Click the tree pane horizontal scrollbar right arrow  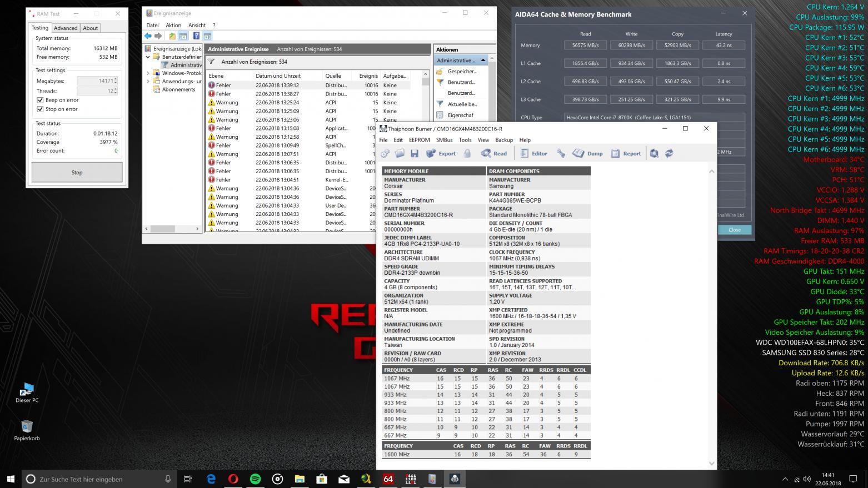pos(197,229)
